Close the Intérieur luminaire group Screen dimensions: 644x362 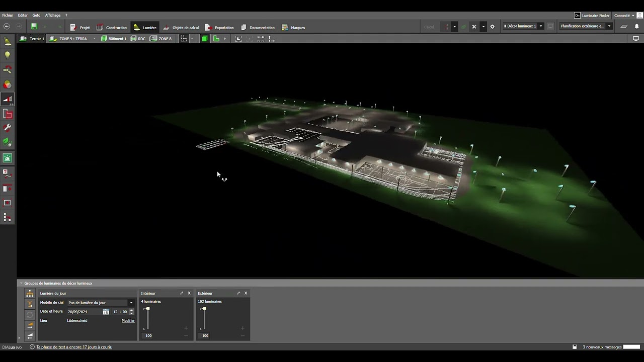[189, 293]
